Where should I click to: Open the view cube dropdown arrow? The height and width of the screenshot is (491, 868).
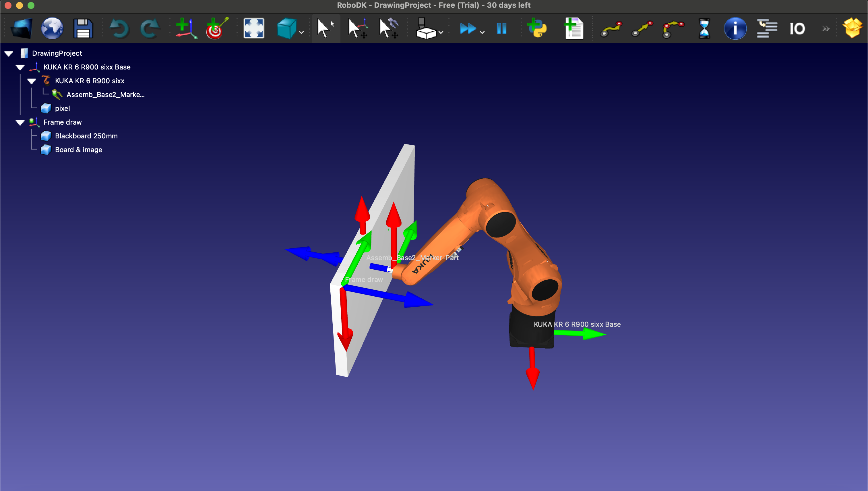[x=301, y=32]
